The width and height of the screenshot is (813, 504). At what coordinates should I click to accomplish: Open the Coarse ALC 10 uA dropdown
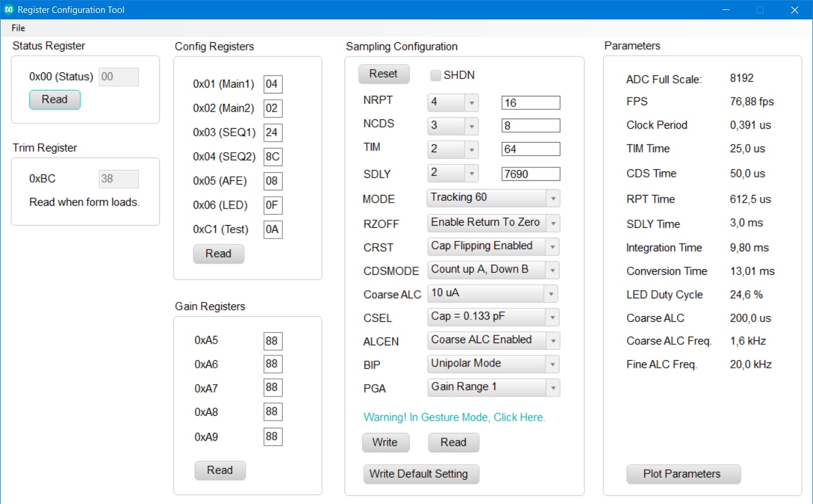click(x=492, y=293)
